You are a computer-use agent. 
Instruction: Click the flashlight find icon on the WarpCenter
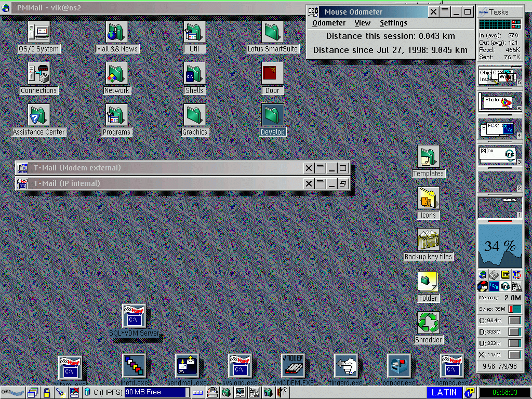pos(60,393)
